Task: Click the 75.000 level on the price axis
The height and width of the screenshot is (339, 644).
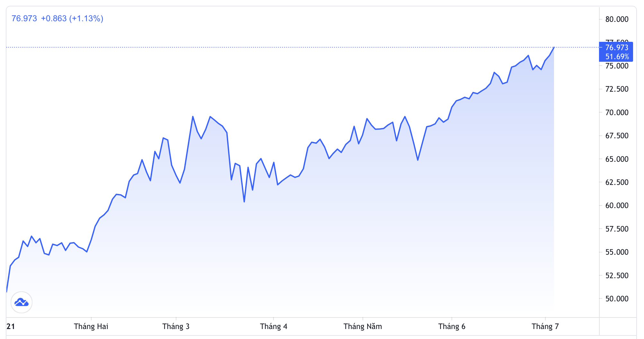Action: tap(617, 66)
